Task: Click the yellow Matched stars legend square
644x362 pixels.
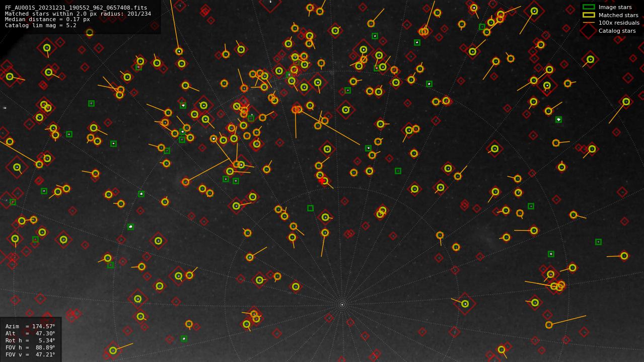Action: [589, 15]
